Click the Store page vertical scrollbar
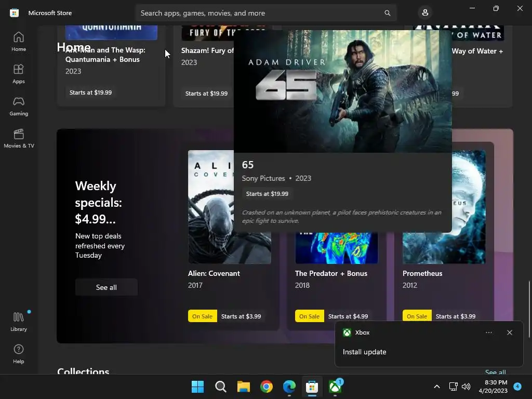The image size is (532, 399). pyautogui.click(x=529, y=310)
